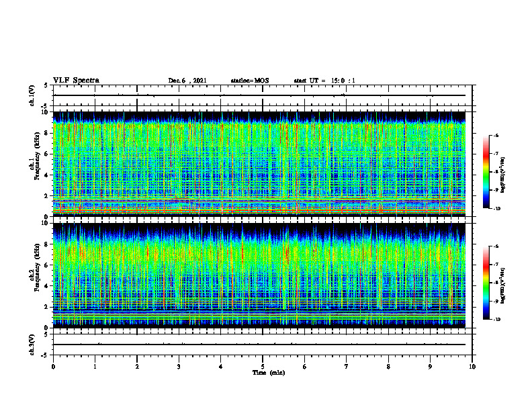
Task: Click the "-6" label on ch.2 colorbar
Action: pyautogui.click(x=496, y=246)
